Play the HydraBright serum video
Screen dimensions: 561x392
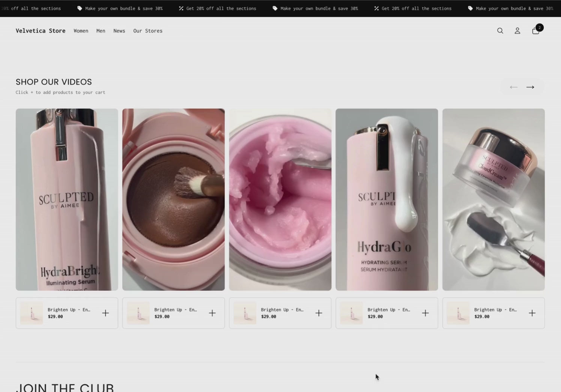point(67,199)
